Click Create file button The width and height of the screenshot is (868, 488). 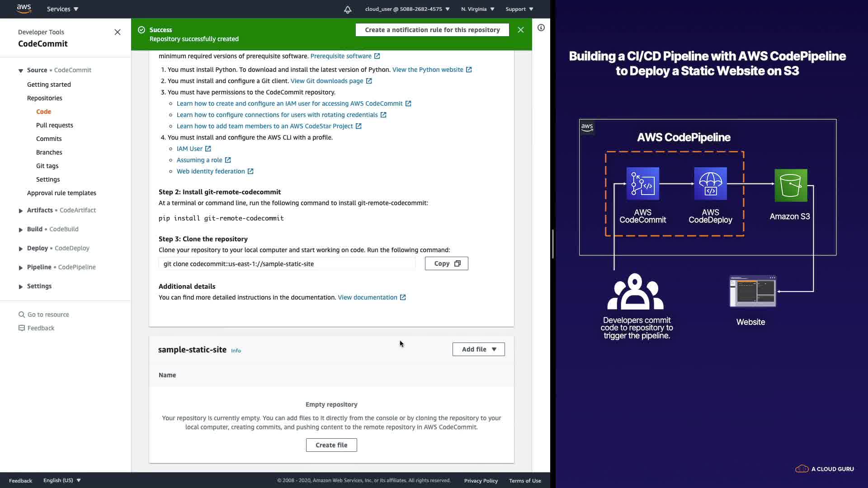331,445
